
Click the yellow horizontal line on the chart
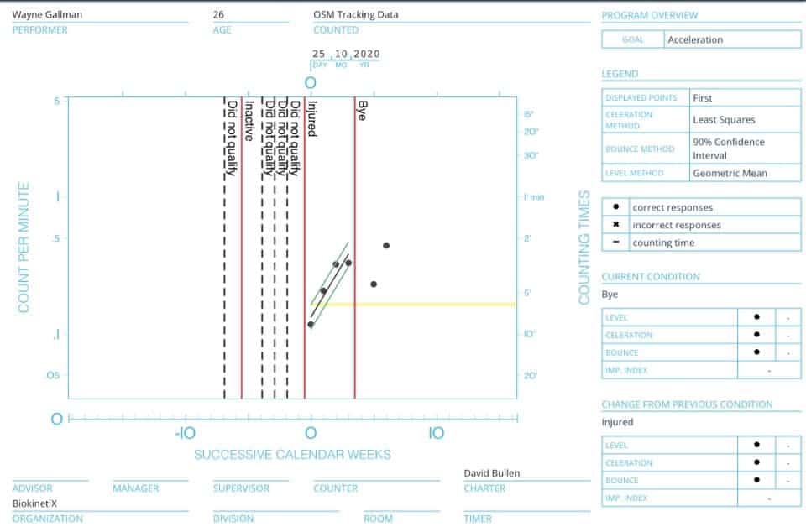(x=420, y=304)
